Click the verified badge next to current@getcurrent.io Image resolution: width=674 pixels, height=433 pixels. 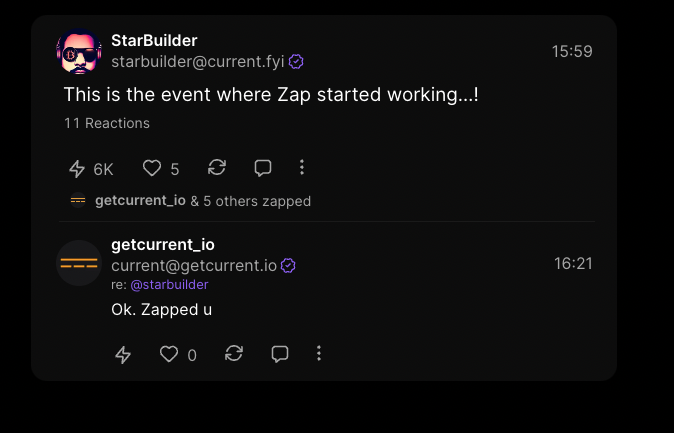pyautogui.click(x=288, y=266)
